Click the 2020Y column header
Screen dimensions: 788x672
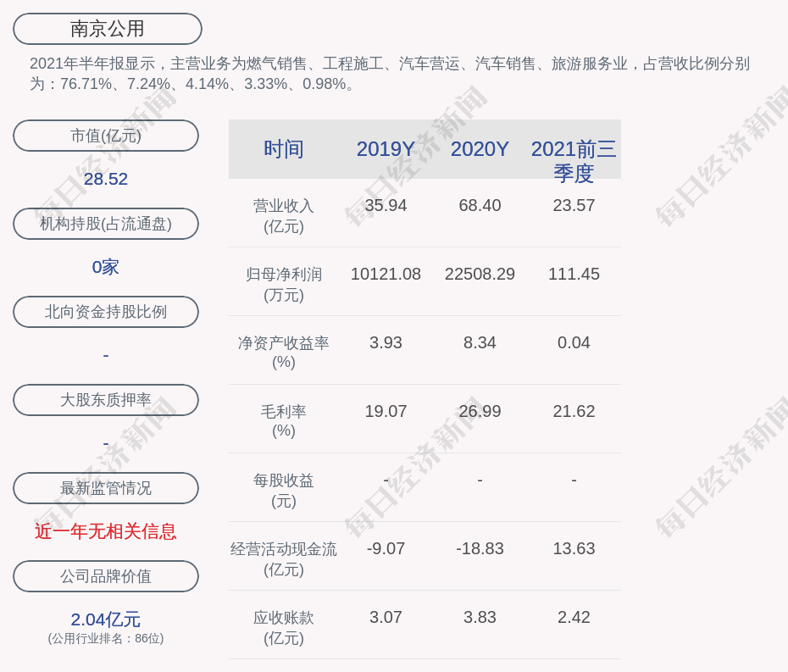pos(480,149)
